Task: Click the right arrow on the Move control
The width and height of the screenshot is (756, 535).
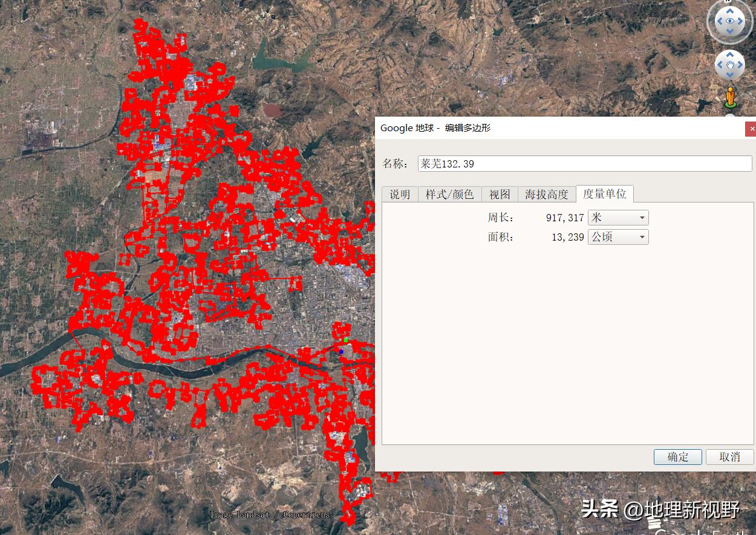Action: point(740,65)
